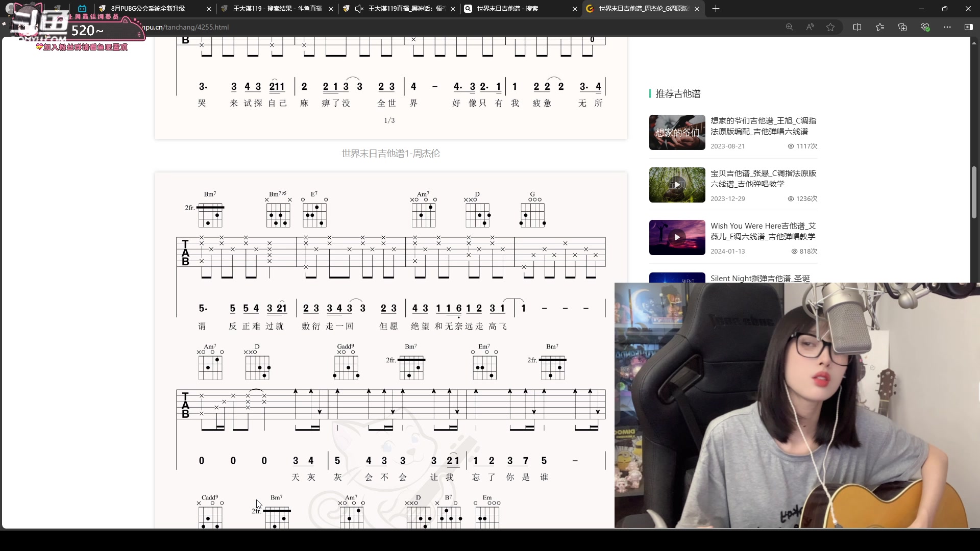The image size is (980, 551).
Task: Click the zoom magnifier icon in address bar
Action: click(789, 27)
